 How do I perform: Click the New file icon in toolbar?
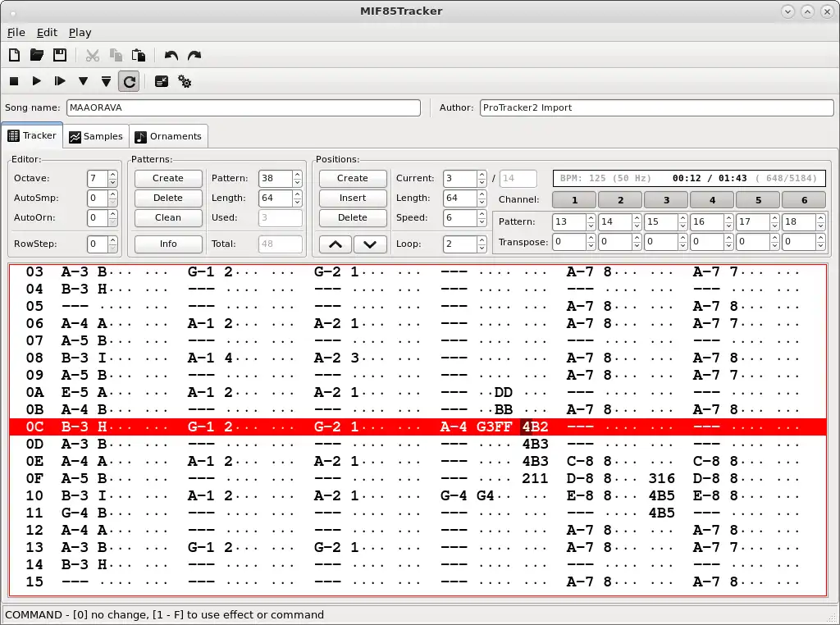(x=14, y=56)
